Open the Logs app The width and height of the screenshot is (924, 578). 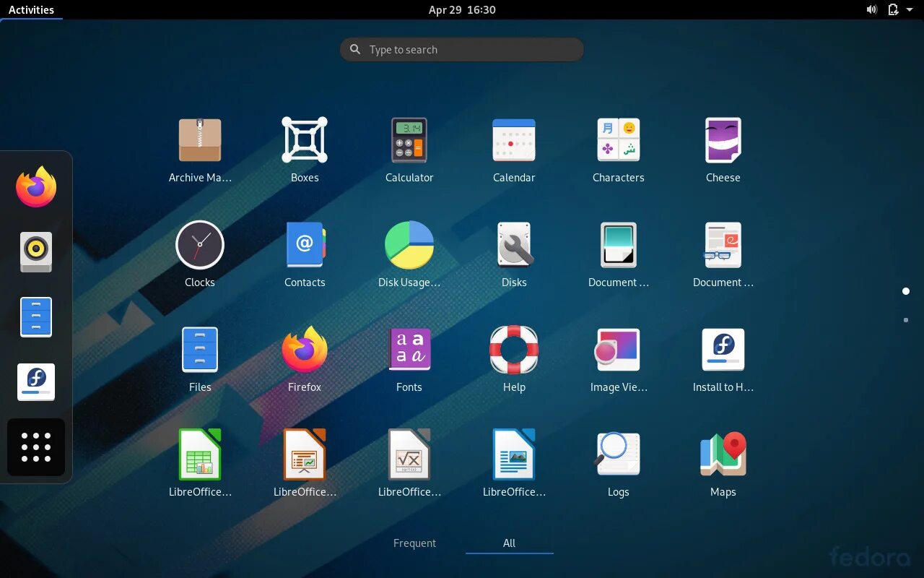coord(619,454)
